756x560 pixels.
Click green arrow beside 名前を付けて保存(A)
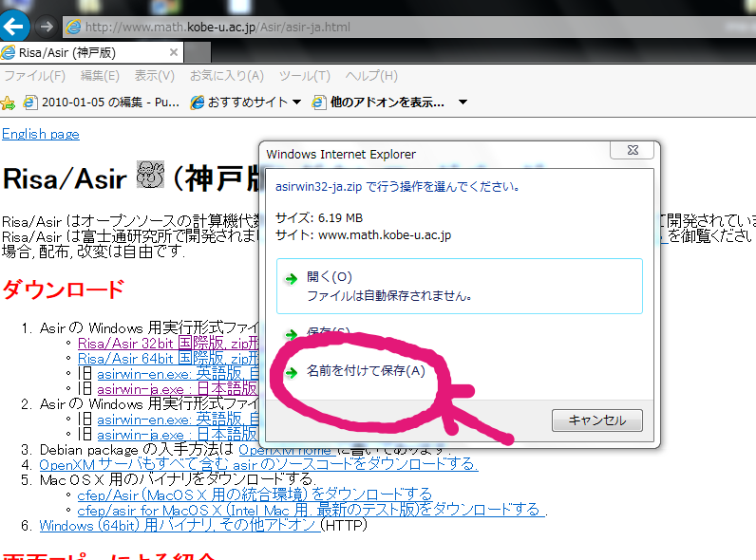292,372
